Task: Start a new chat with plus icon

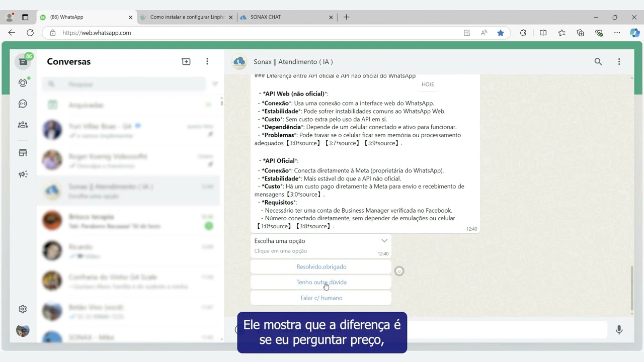Action: (x=186, y=61)
